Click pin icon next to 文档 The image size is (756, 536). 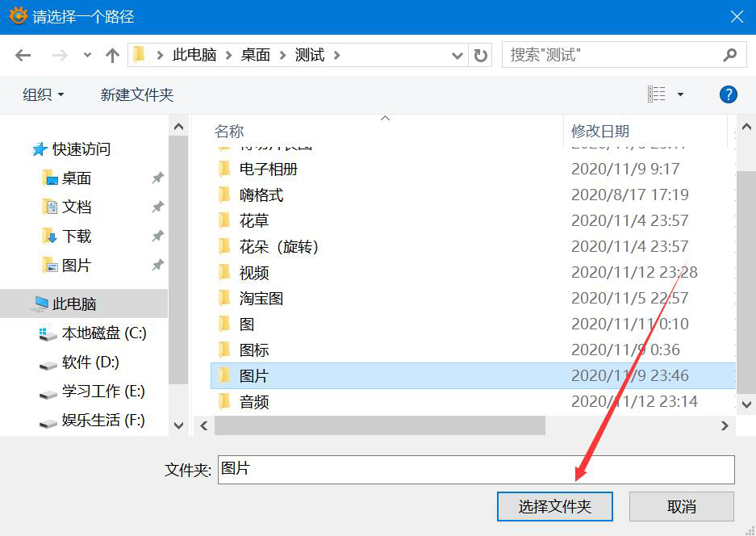point(157,207)
